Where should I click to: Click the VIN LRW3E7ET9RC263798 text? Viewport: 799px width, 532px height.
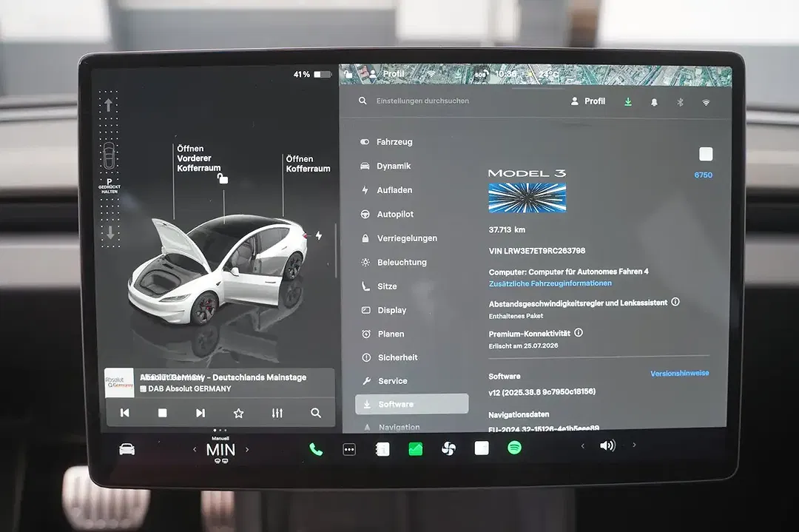pyautogui.click(x=536, y=251)
